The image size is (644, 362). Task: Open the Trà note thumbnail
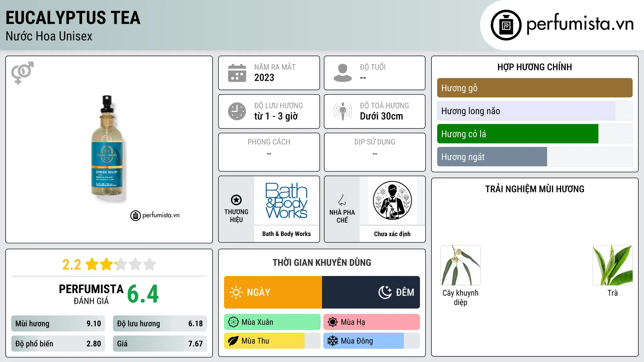[x=613, y=265]
